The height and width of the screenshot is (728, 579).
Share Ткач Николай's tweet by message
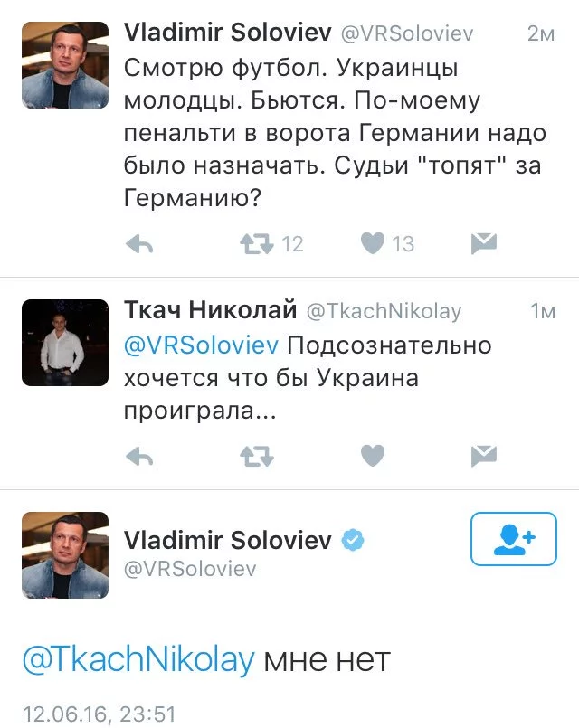[484, 457]
